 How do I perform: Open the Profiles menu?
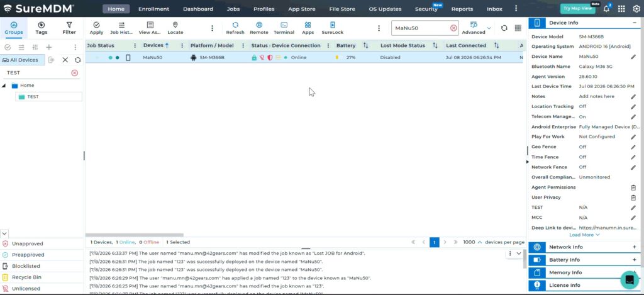pos(264,9)
